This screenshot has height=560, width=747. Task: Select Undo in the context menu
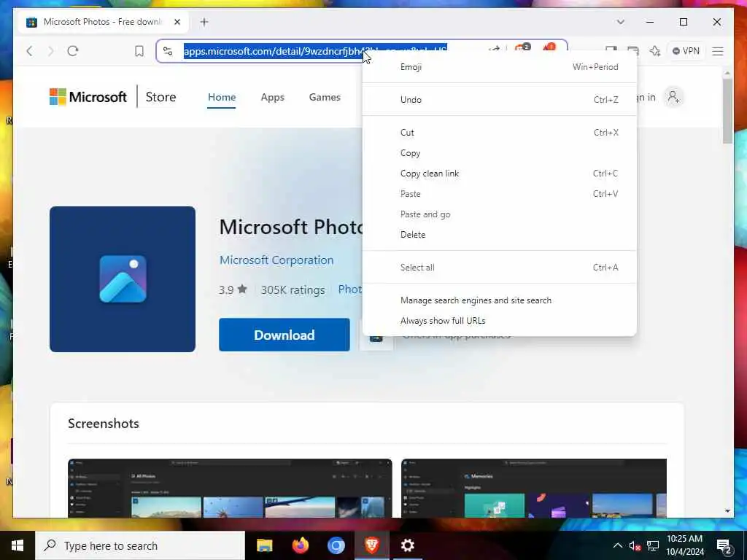[x=499, y=99]
